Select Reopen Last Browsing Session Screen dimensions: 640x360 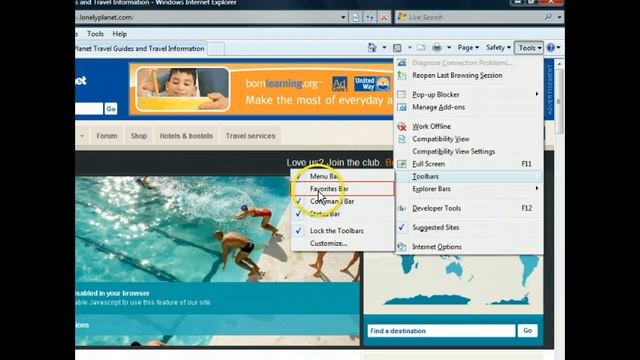(469, 75)
